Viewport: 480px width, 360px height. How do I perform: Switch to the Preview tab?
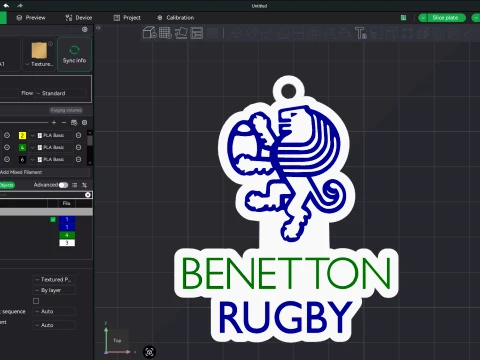click(x=31, y=18)
